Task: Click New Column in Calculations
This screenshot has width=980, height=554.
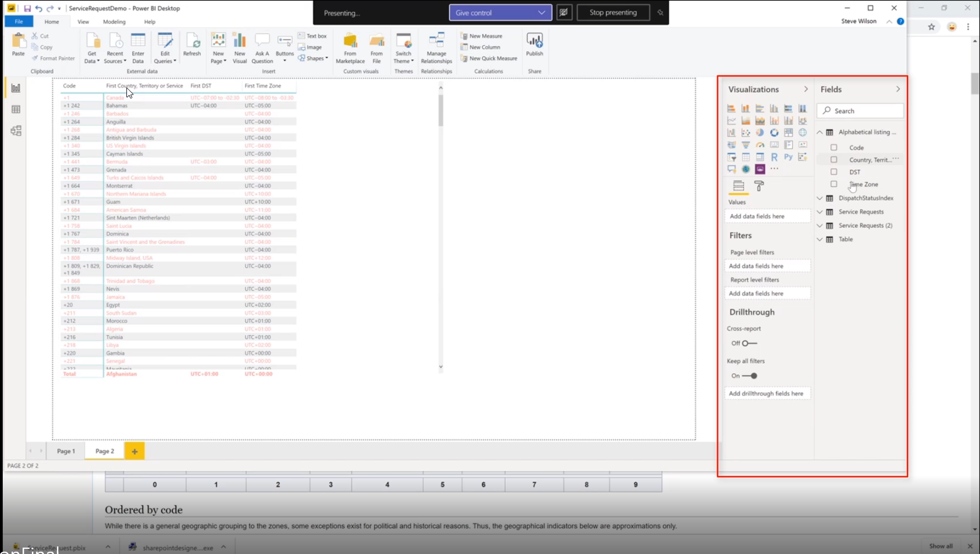Action: (480, 47)
